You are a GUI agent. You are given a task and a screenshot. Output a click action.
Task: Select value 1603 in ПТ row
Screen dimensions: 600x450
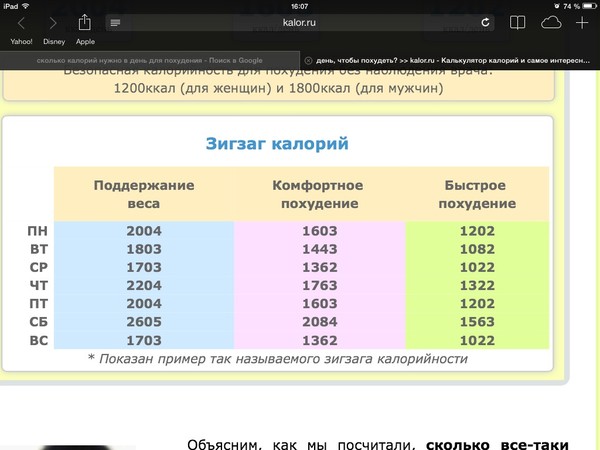(320, 303)
